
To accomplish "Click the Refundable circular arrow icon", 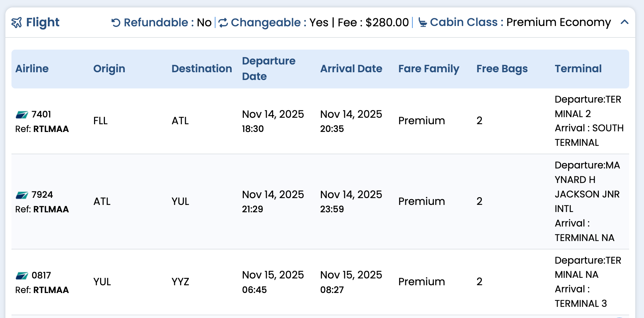I will [x=116, y=23].
